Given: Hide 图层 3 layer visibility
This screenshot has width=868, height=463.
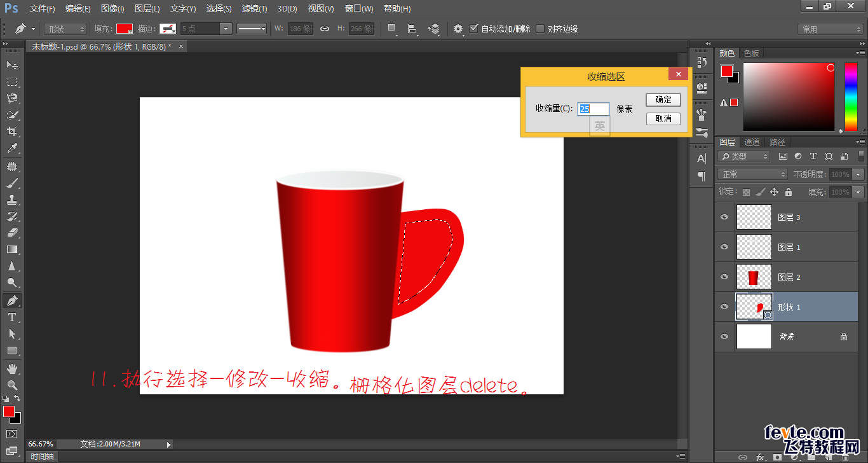Looking at the screenshot, I should [x=724, y=218].
